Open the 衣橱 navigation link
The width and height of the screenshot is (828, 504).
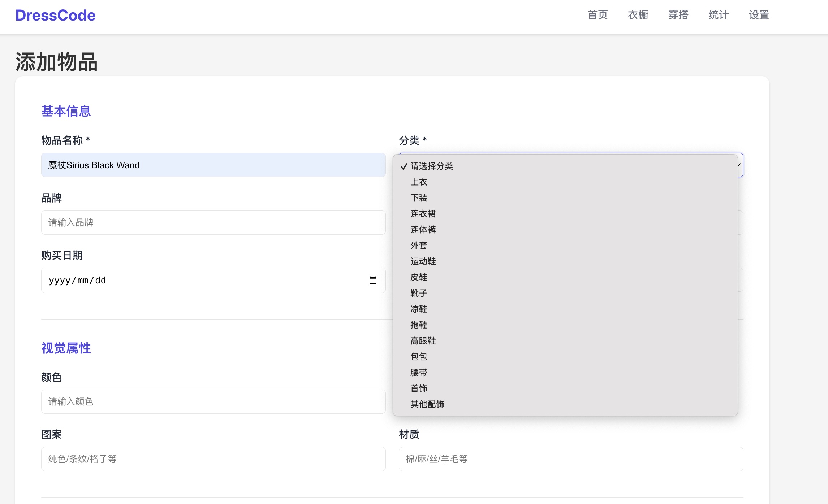click(638, 15)
